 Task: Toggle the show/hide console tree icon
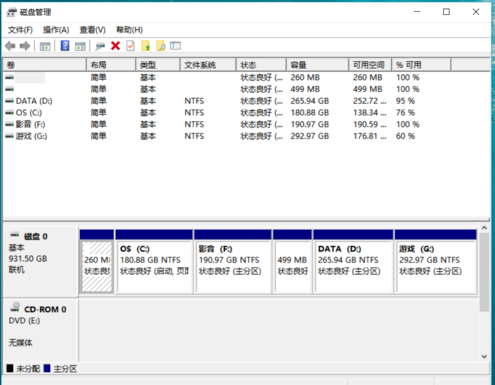pyautogui.click(x=45, y=46)
